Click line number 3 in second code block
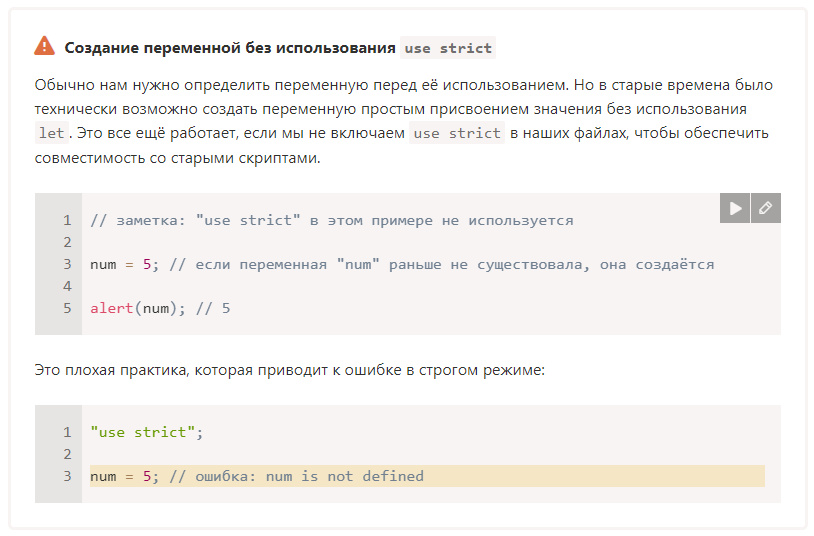Screen dimensions: 814x536 pyautogui.click(x=67, y=476)
